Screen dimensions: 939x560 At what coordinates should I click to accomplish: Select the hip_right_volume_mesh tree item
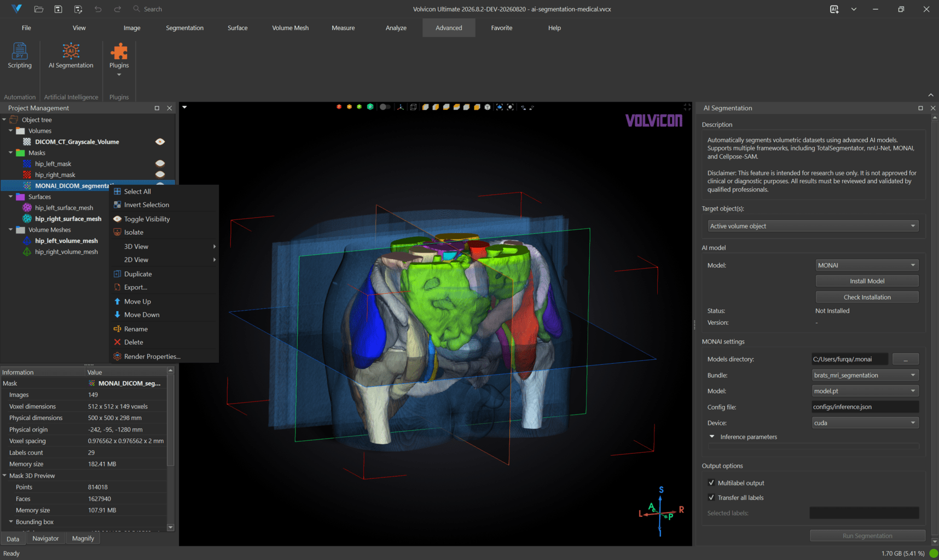click(66, 252)
